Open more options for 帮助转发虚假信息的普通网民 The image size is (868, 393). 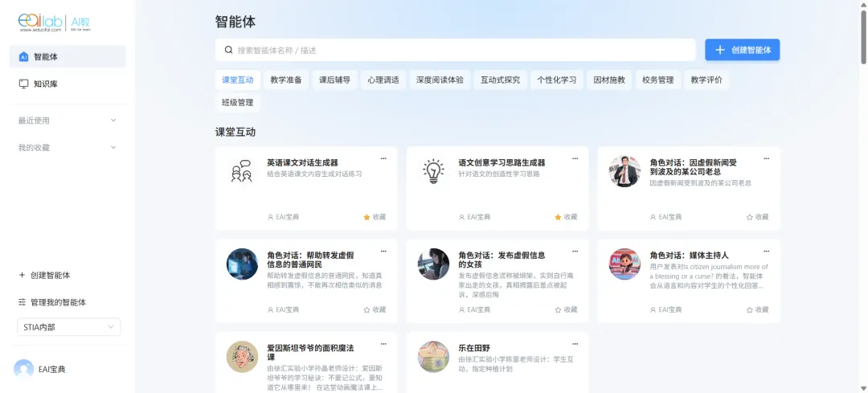click(x=383, y=252)
